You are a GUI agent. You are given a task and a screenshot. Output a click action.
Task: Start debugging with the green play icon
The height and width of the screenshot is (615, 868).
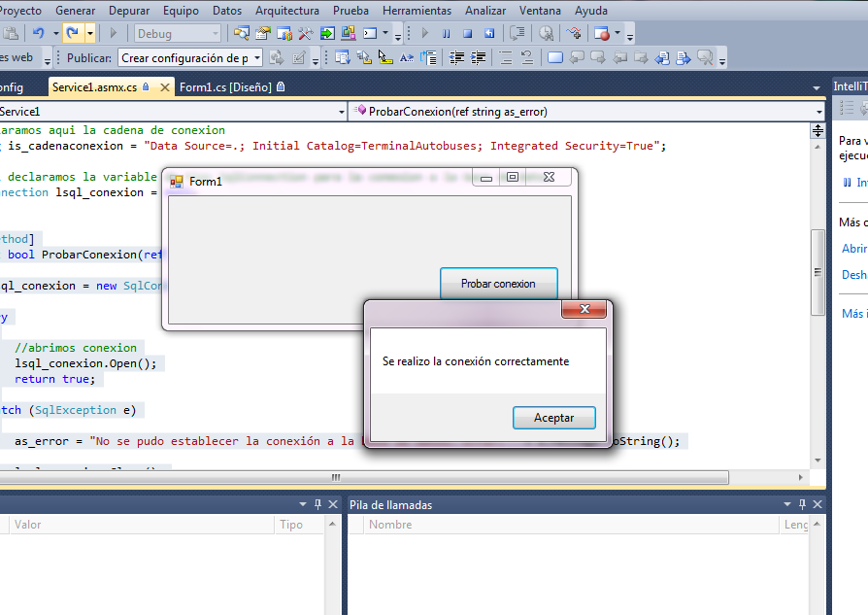click(x=425, y=33)
